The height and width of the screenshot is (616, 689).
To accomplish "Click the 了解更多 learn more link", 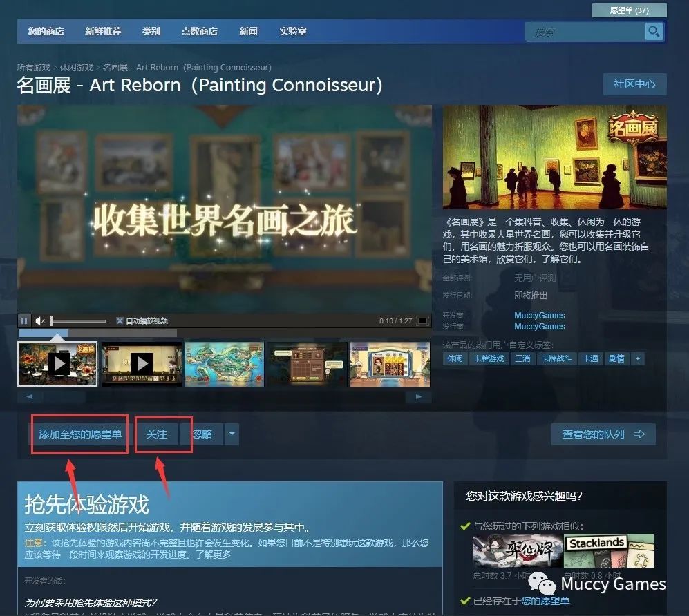I will pos(213,555).
